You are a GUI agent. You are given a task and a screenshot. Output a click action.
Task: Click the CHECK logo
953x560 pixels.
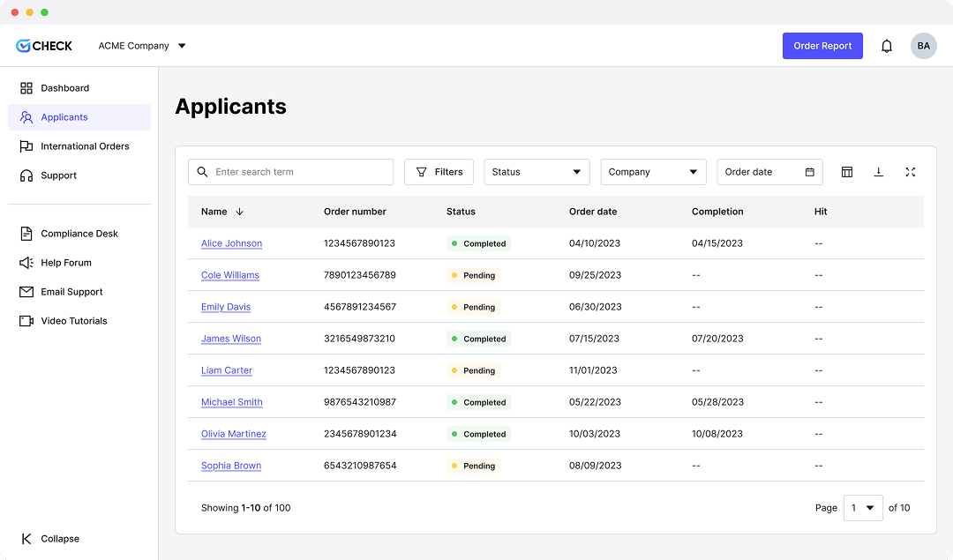click(44, 46)
